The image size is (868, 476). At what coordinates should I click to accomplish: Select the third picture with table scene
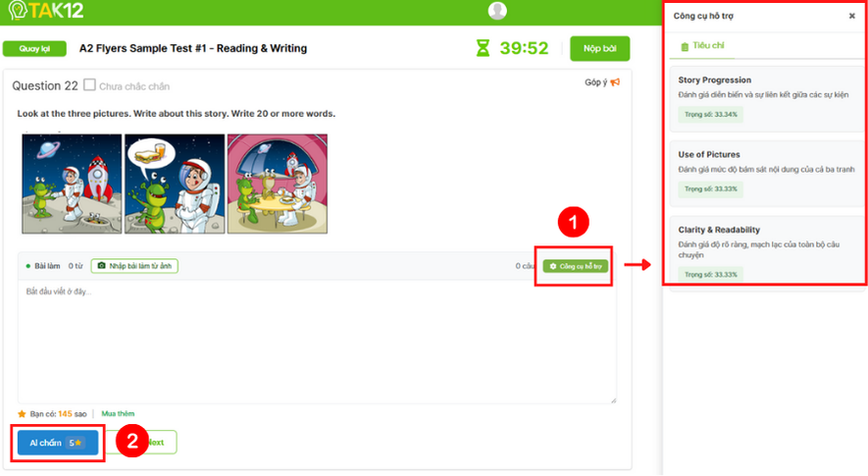(x=278, y=184)
